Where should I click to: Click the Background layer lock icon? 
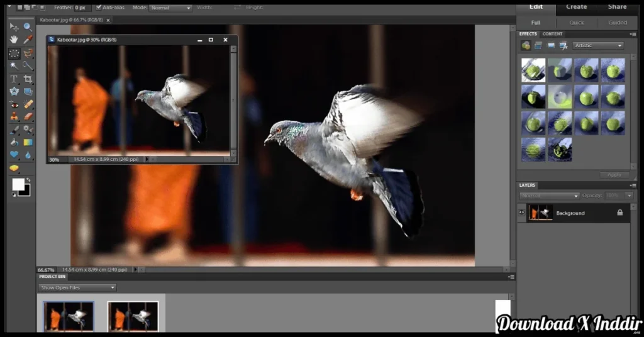coord(619,213)
